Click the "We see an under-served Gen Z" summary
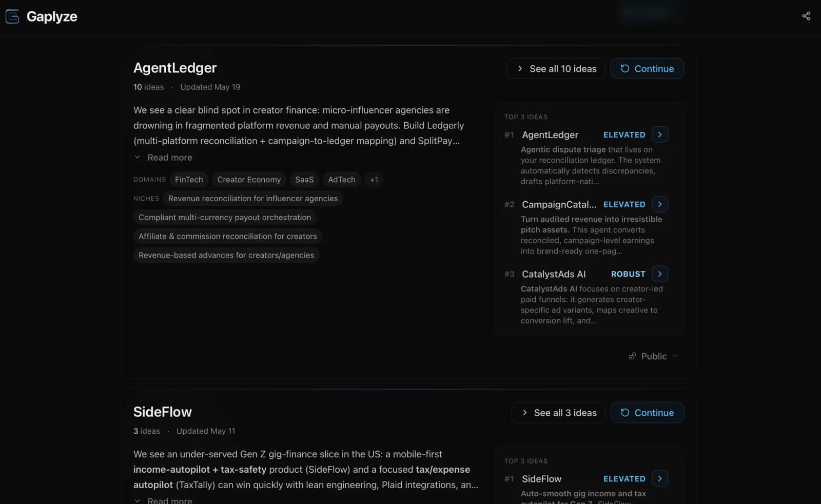The width and height of the screenshot is (821, 504). click(x=306, y=470)
